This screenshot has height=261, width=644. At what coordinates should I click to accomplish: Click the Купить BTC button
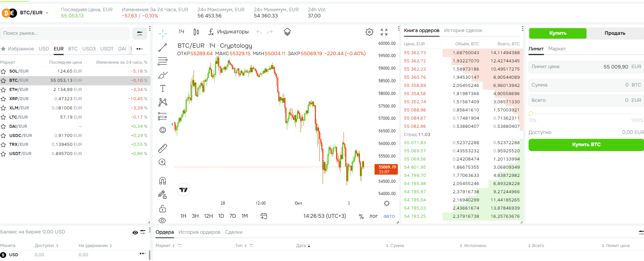click(x=586, y=144)
